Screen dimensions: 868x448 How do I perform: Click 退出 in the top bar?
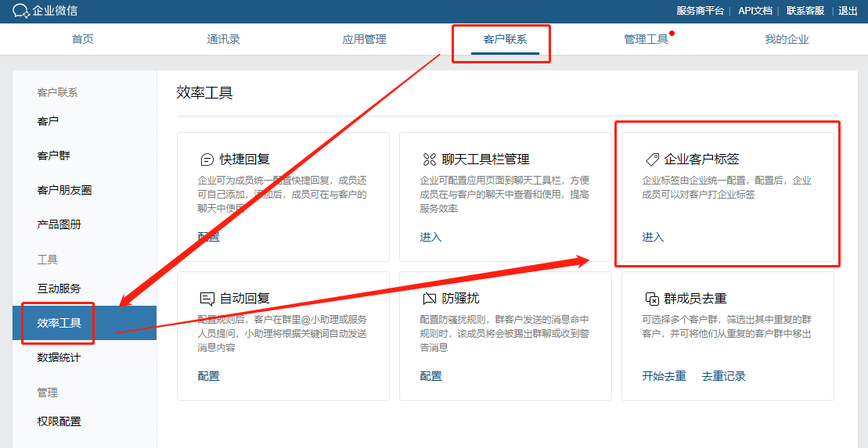[x=848, y=11]
